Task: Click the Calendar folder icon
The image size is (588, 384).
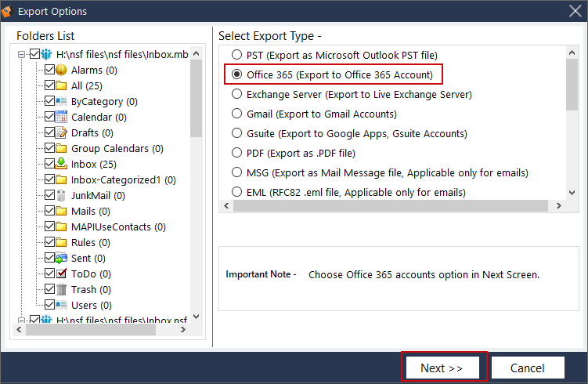Action: click(x=62, y=117)
